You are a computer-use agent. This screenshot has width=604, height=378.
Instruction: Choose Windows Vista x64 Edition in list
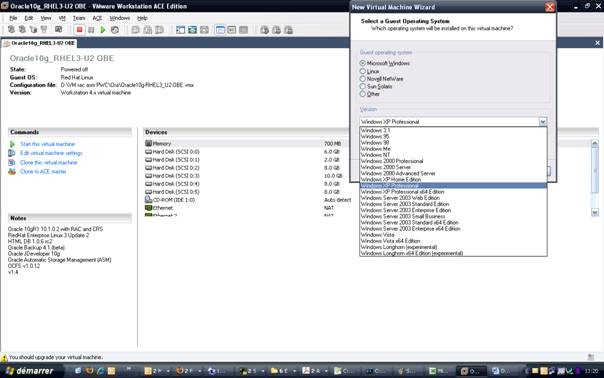point(453,241)
